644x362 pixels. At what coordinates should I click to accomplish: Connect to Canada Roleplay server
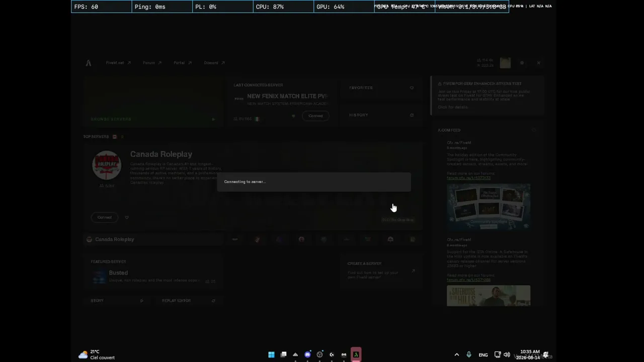tap(105, 217)
